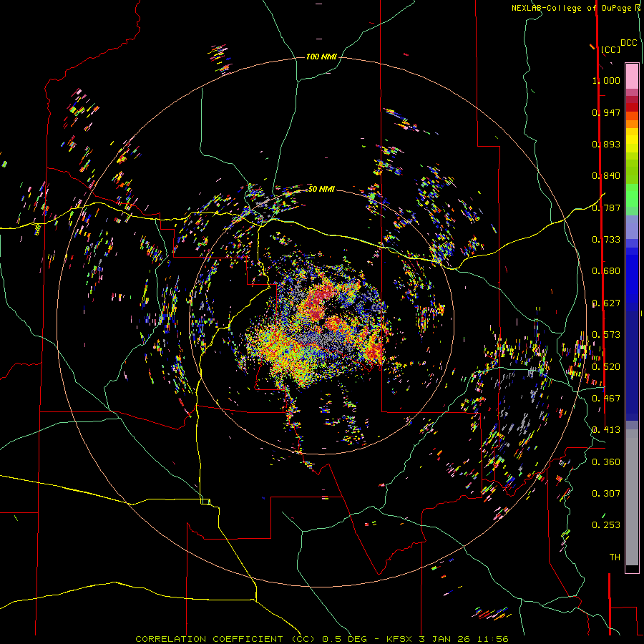
Task: Click the lavender swatch on the color bar
Action: tap(632, 227)
